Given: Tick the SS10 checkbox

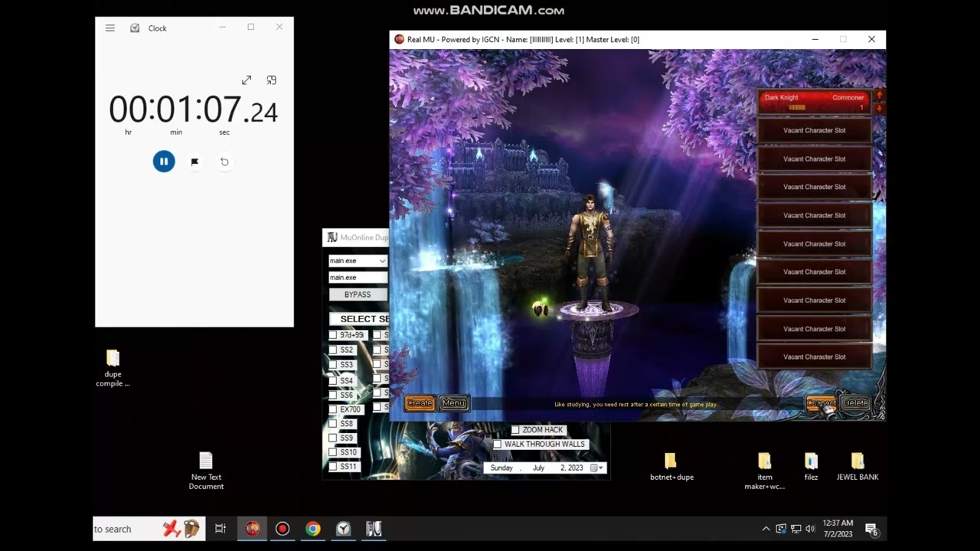Looking at the screenshot, I should (333, 452).
